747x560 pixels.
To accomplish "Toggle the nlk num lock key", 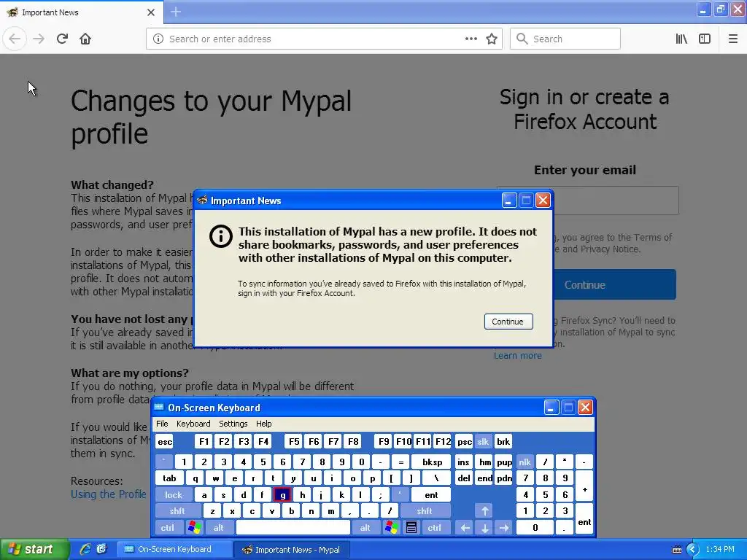I will tap(525, 462).
